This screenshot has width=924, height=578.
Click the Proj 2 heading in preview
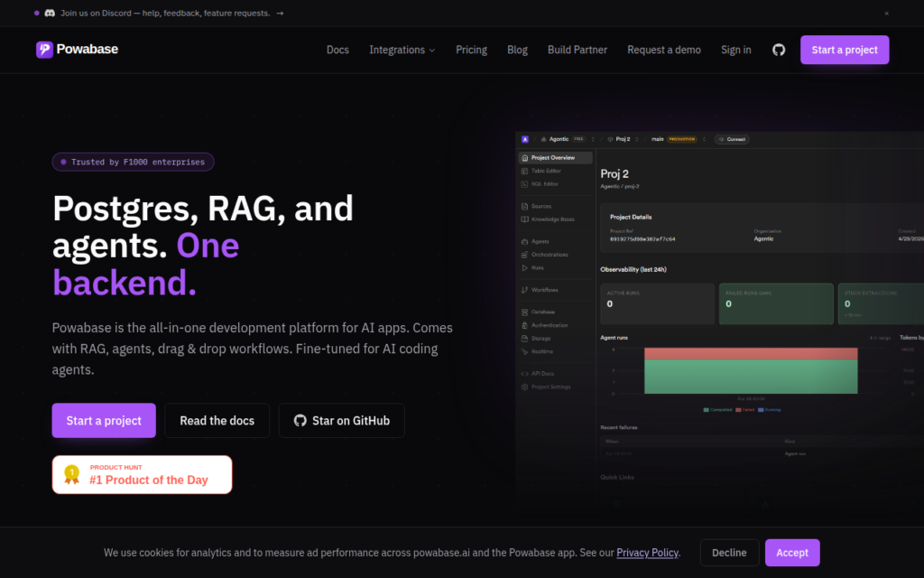[x=614, y=174]
